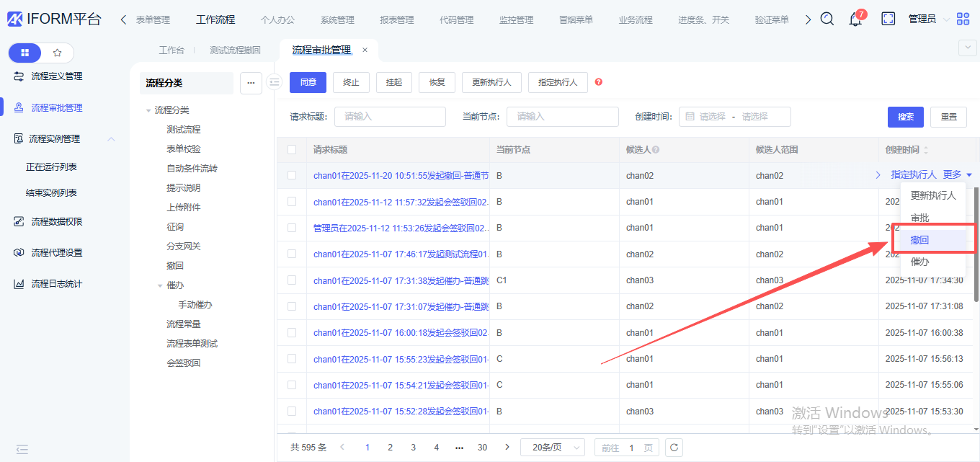Focus the 请求标题 input field
Image resolution: width=980 pixels, height=462 pixels.
click(394, 117)
